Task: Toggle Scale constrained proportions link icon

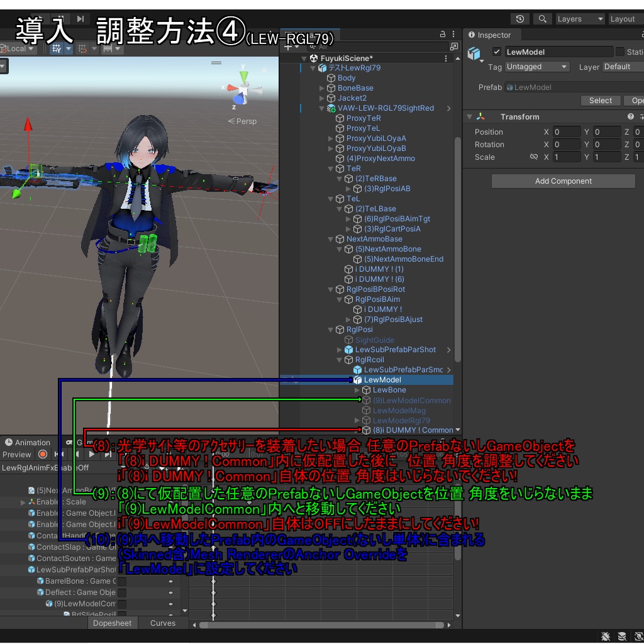Action: pos(533,157)
